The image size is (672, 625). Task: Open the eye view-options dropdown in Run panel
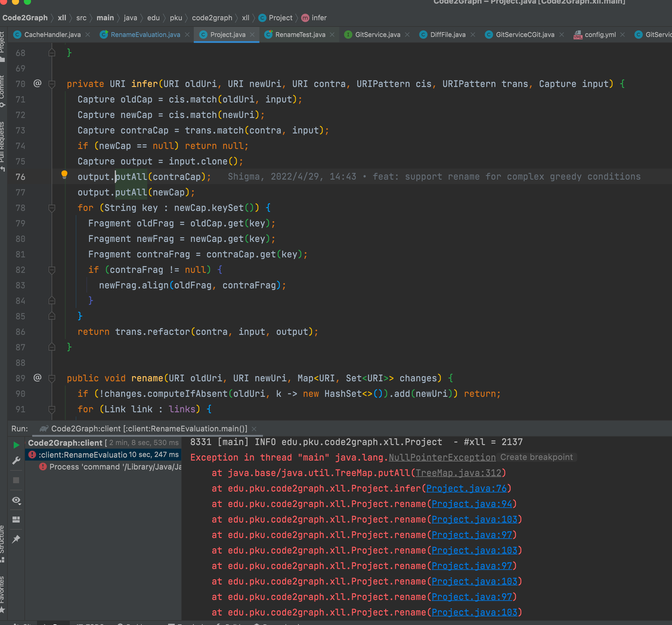pyautogui.click(x=16, y=500)
